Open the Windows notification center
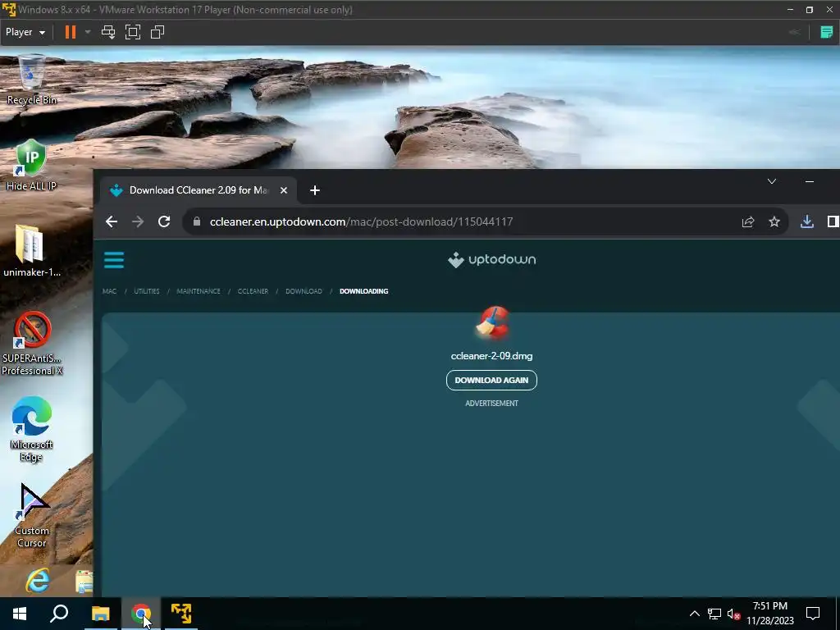 coord(813,614)
